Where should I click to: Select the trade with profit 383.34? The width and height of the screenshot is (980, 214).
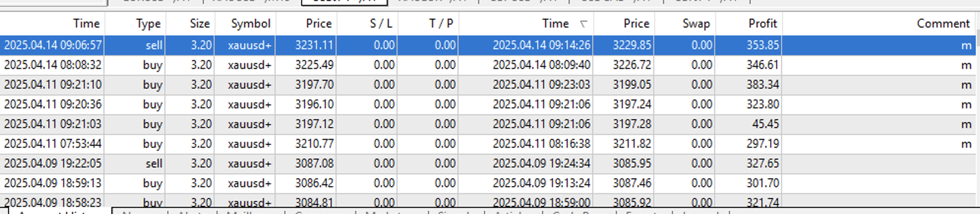[x=762, y=85]
